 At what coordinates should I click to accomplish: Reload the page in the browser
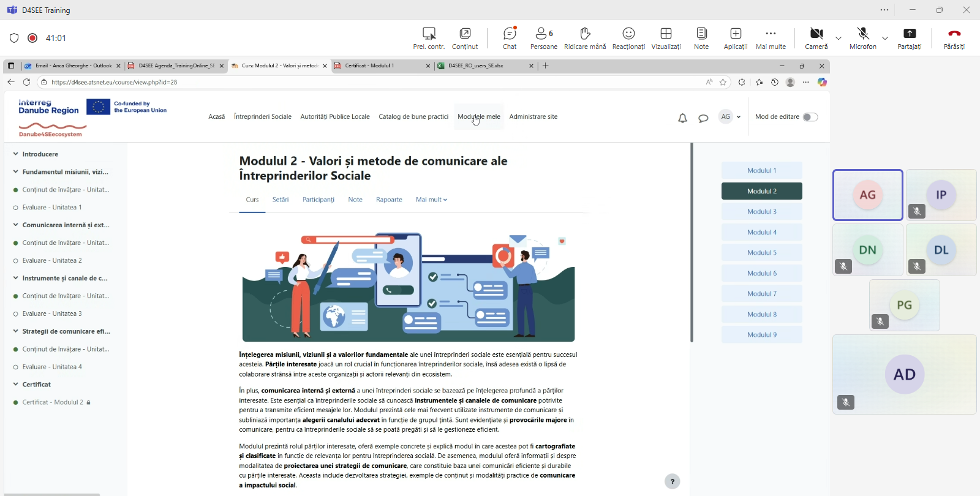point(26,82)
